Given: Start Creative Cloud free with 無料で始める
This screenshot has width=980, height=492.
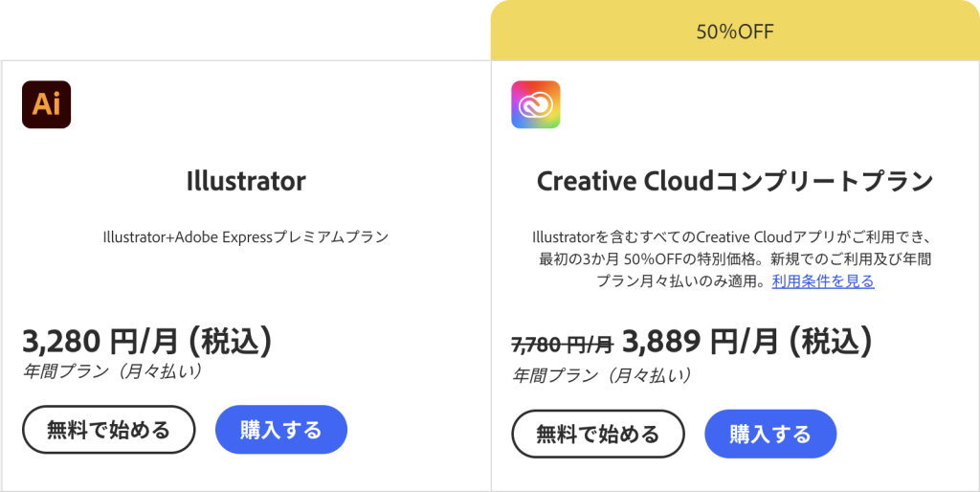Looking at the screenshot, I should (598, 434).
